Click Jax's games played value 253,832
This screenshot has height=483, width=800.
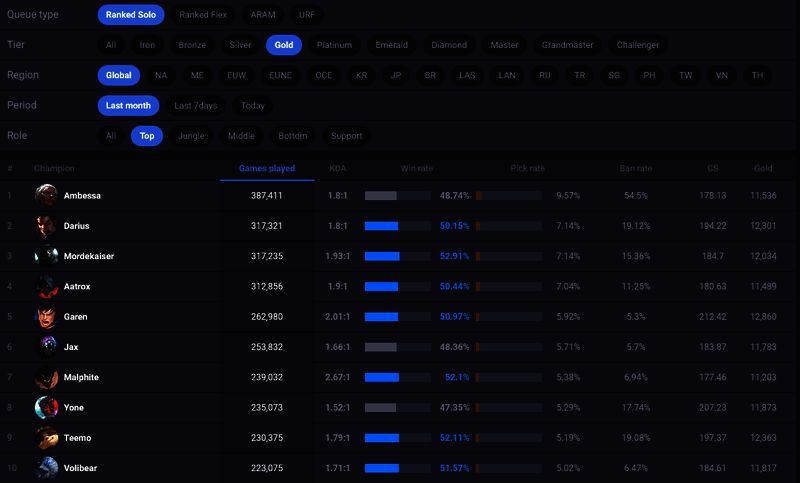[x=266, y=347]
